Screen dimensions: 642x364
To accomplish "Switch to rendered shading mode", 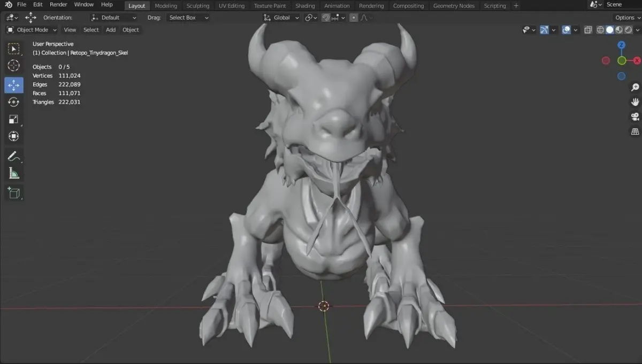I will tap(628, 30).
